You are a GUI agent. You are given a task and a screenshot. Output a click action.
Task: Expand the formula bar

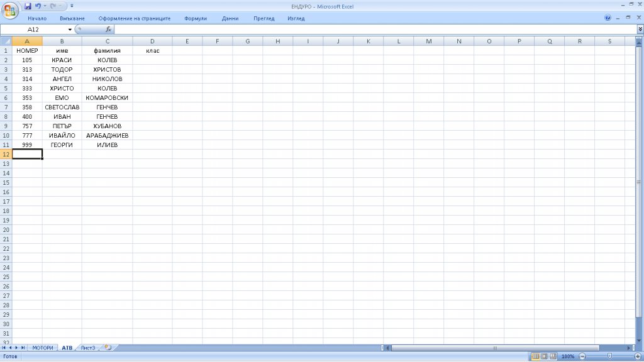[640, 30]
